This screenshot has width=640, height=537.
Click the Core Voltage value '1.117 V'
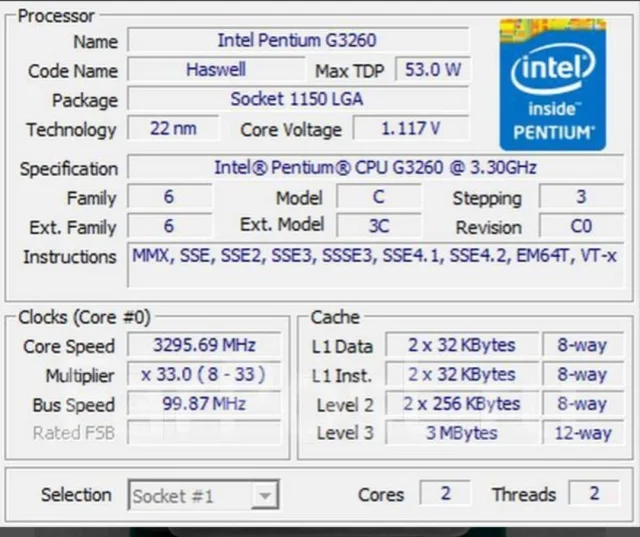coord(411,129)
